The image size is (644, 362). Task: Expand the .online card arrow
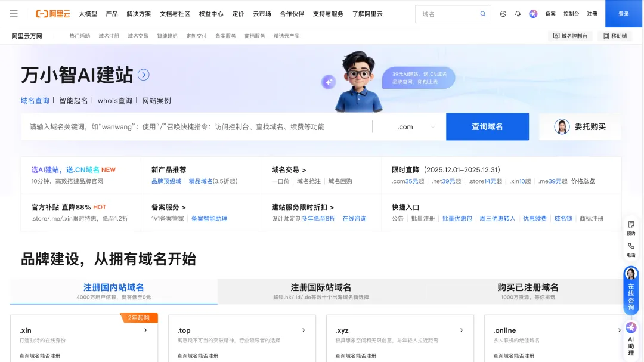click(x=620, y=330)
